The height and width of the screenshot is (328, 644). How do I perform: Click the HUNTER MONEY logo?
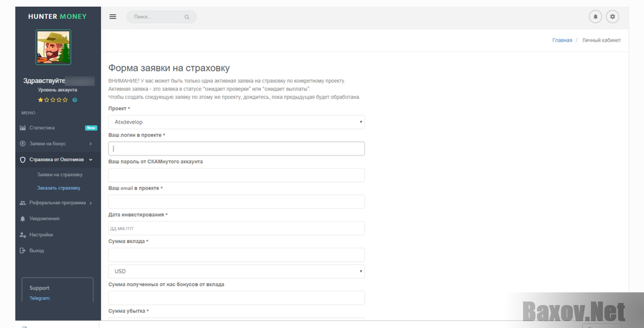(x=57, y=17)
